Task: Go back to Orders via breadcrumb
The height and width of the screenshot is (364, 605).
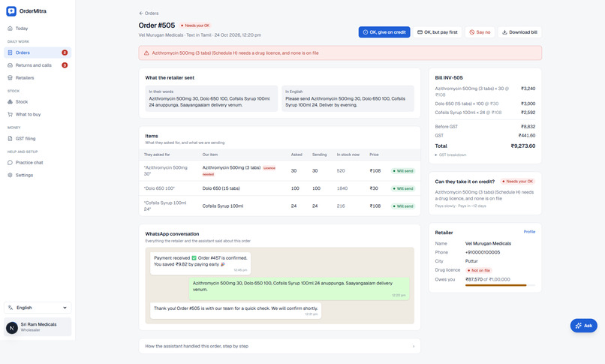Action: [149, 13]
